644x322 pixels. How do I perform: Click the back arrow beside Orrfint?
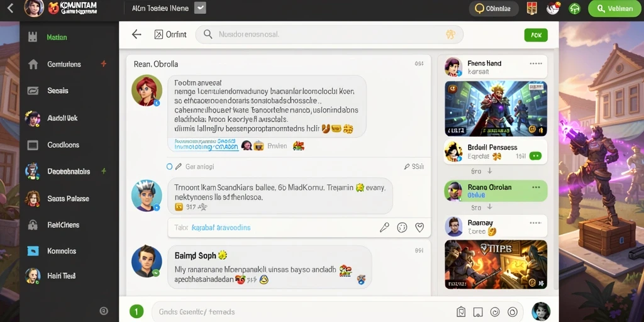pos(136,35)
